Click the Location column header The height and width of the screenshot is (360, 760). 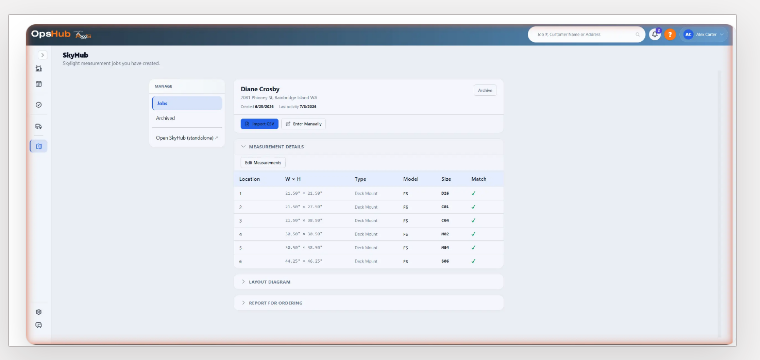coord(250,179)
